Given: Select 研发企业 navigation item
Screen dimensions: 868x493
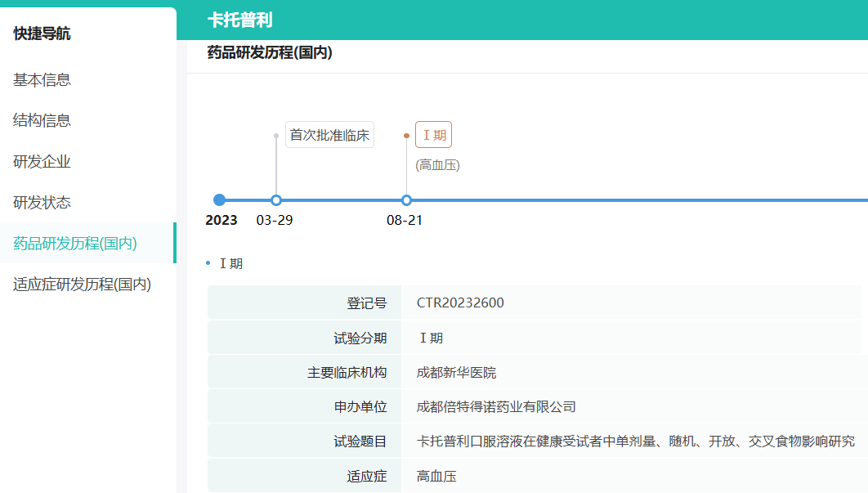Looking at the screenshot, I should [x=42, y=162].
